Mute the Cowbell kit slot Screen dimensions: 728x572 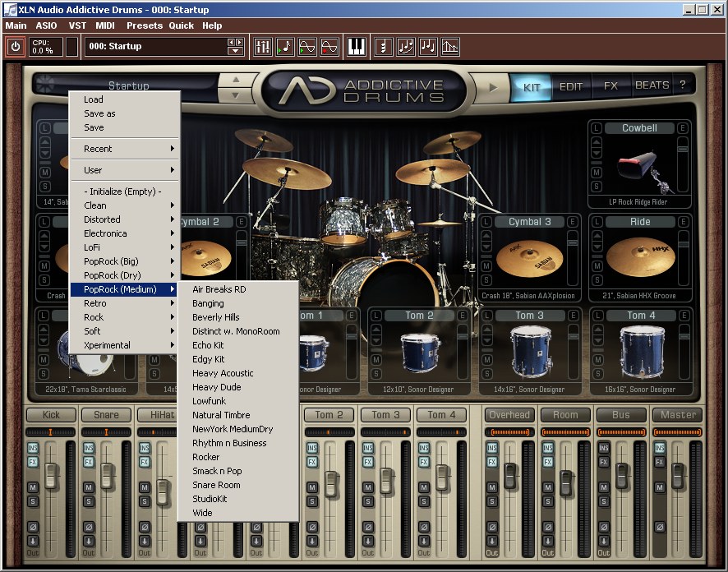tap(597, 173)
